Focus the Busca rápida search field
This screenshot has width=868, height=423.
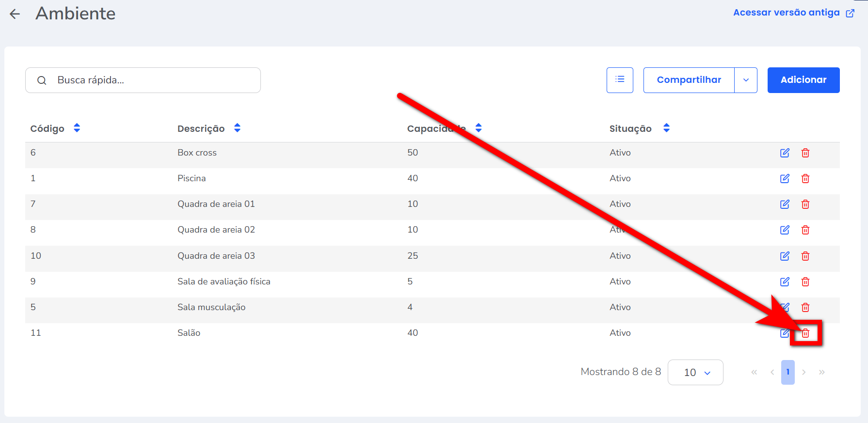(x=150, y=80)
